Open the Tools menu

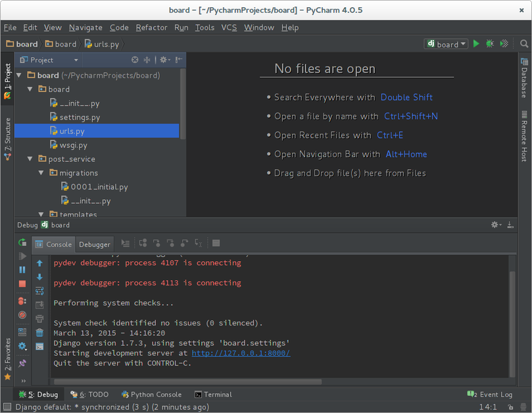click(205, 28)
